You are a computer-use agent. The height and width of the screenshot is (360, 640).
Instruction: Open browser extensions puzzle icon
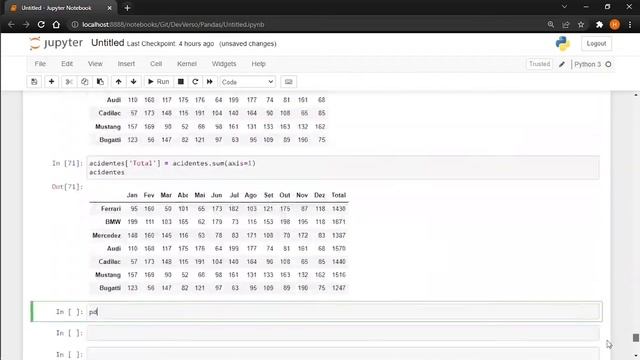point(599,24)
